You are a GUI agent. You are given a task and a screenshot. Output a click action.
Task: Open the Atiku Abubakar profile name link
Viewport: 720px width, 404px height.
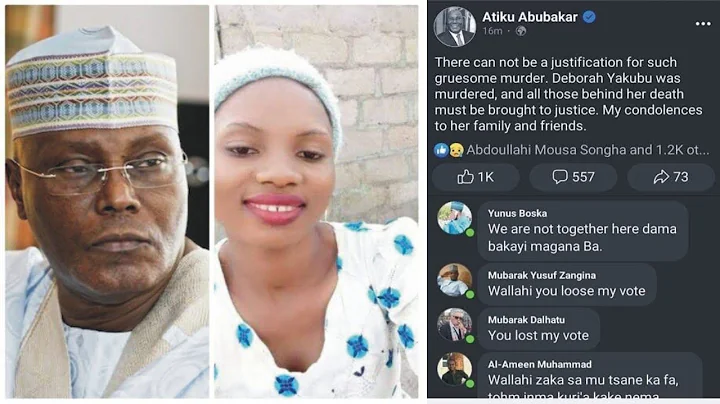530,17
